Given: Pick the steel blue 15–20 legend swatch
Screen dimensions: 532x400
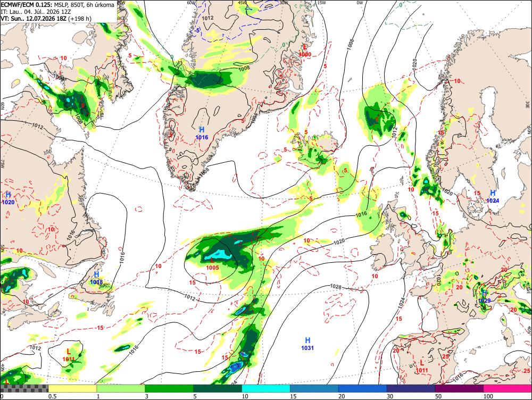Looking at the screenshot, I should pyautogui.click(x=314, y=388).
